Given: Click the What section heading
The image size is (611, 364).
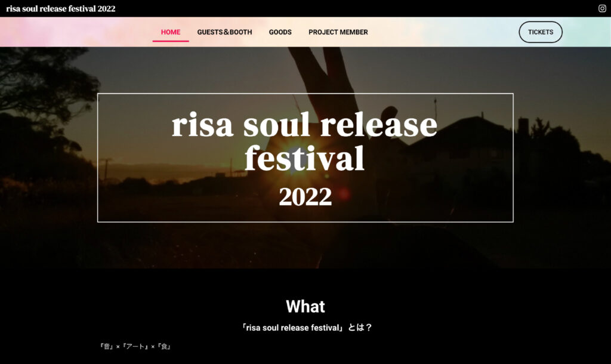Looking at the screenshot, I should click(x=305, y=306).
